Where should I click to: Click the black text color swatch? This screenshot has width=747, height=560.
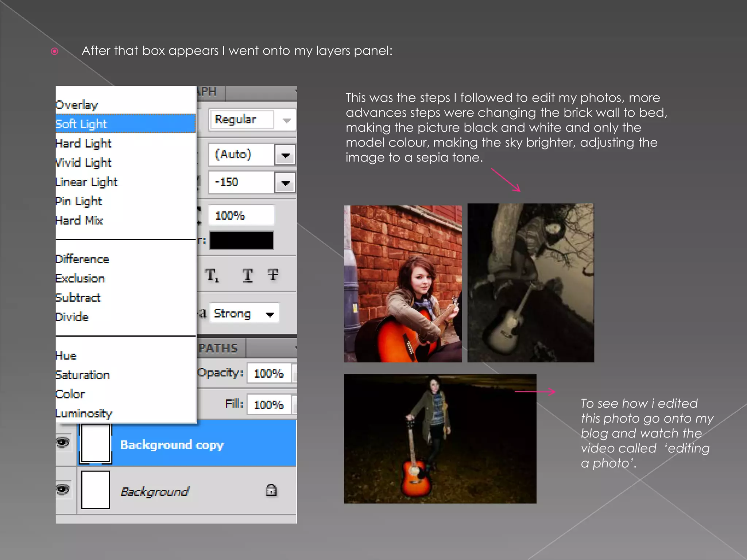[x=241, y=240]
